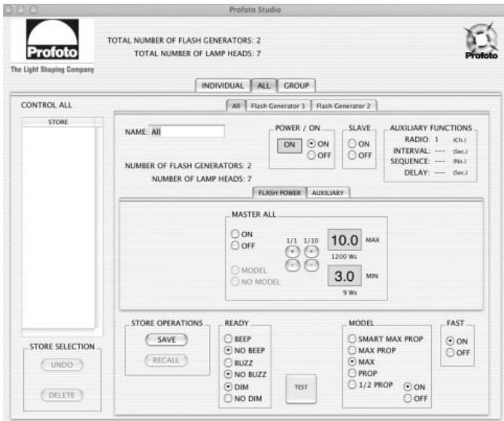Click the DELAY value in Auxiliary Functions
Image resolution: width=504 pixels, height=421 pixels.
[x=440, y=172]
